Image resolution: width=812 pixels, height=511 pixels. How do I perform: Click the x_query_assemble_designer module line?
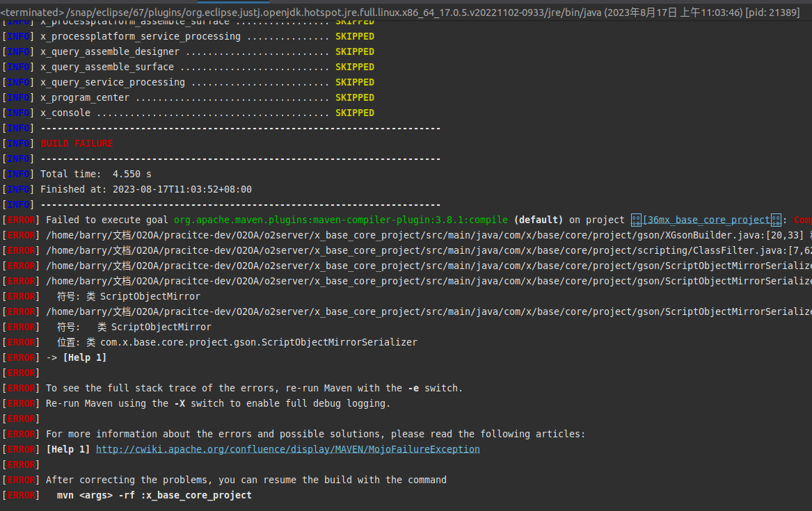coord(207,51)
